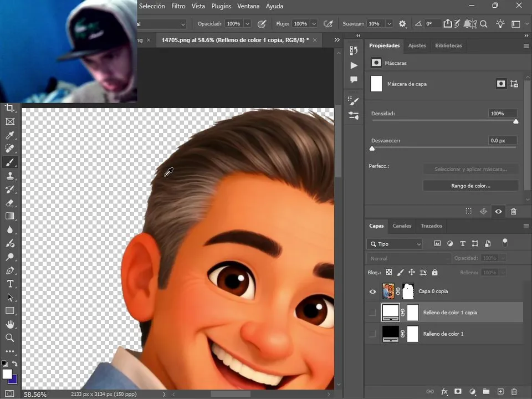Open blend mode Normal dropdown
The width and height of the screenshot is (532, 399).
coord(408,258)
